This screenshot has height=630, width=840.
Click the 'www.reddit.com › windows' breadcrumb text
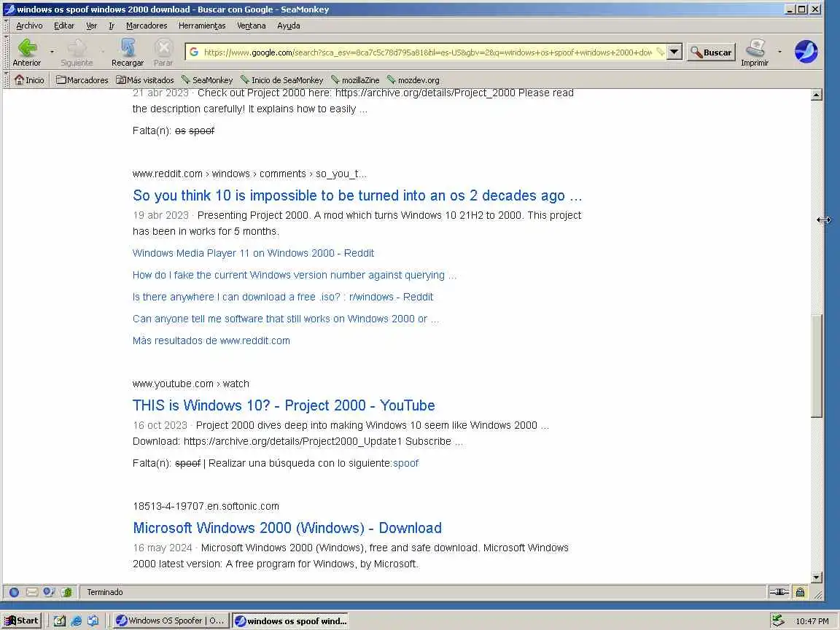click(249, 174)
